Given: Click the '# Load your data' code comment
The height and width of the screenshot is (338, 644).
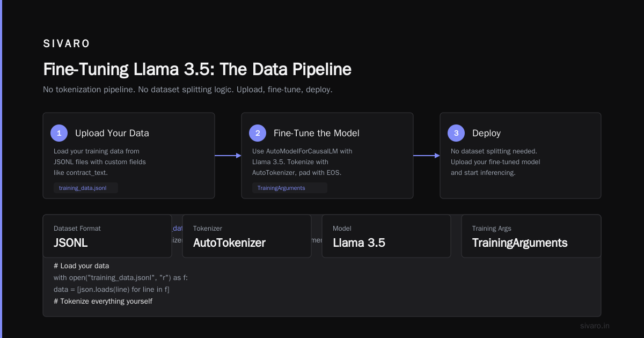Looking at the screenshot, I should (82, 266).
